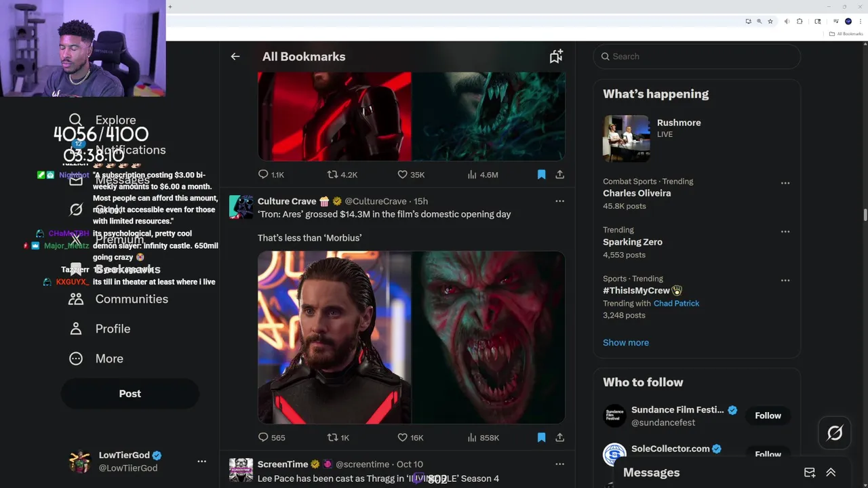The image size is (868, 488).
Task: Open LowTierGod account avatar
Action: [80, 462]
